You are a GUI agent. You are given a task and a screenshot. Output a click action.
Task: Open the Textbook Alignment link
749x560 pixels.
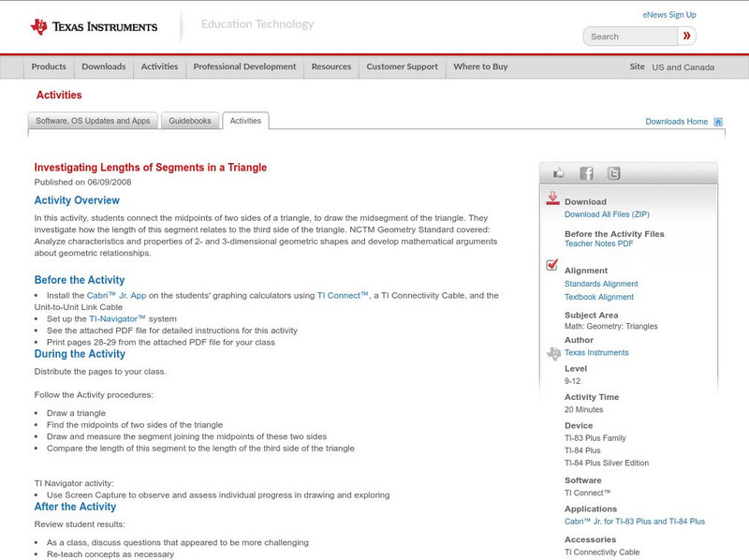point(599,297)
